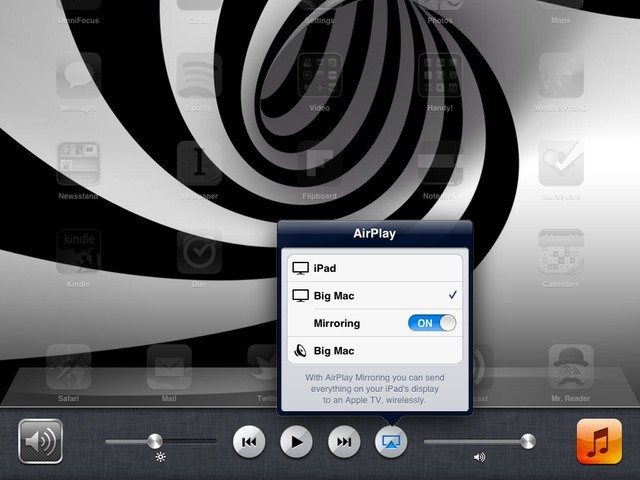
Task: Skip to the previous track
Action: (250, 441)
